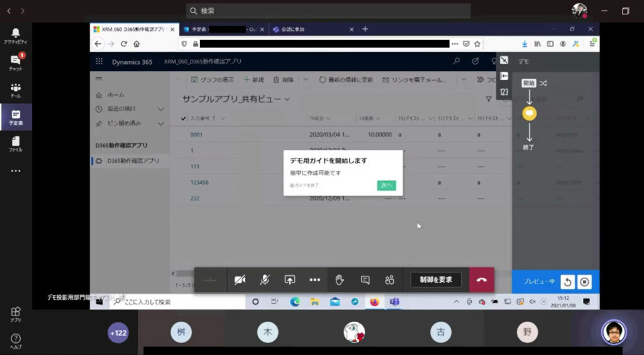Show the participants list icon
This screenshot has width=644, height=355.
click(390, 280)
